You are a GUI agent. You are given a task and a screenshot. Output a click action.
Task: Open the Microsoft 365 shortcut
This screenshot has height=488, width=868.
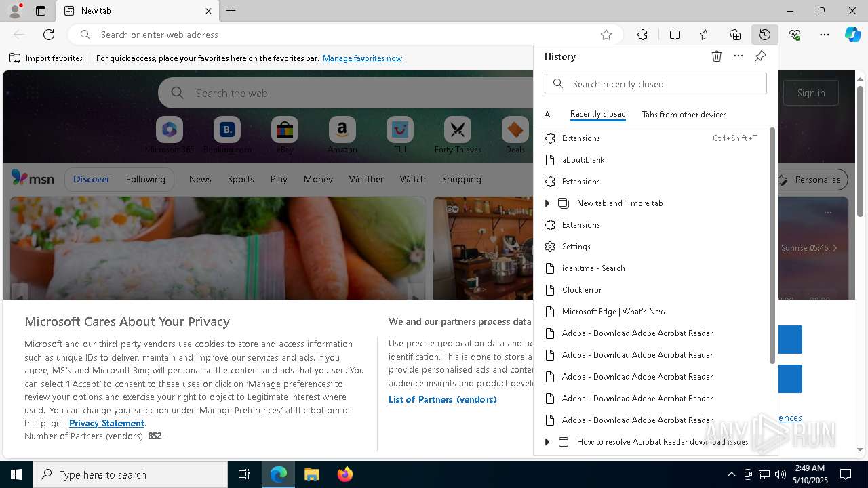pyautogui.click(x=170, y=136)
